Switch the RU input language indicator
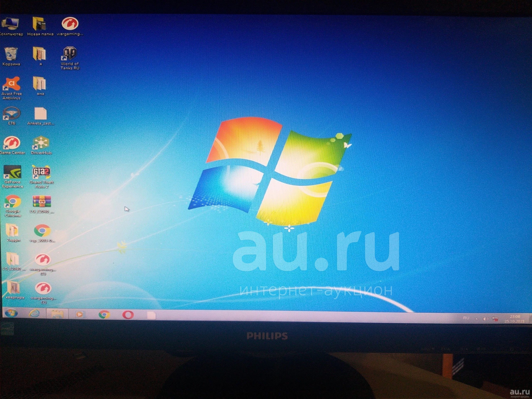 pos(466,318)
